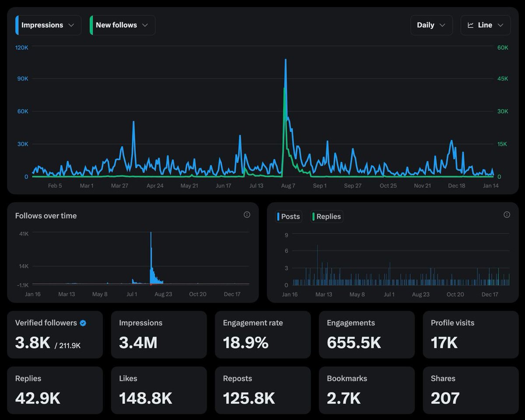This screenshot has height=420, width=525.
Task: Click the "Dec 18" axis label on main chart
Action: point(456,185)
